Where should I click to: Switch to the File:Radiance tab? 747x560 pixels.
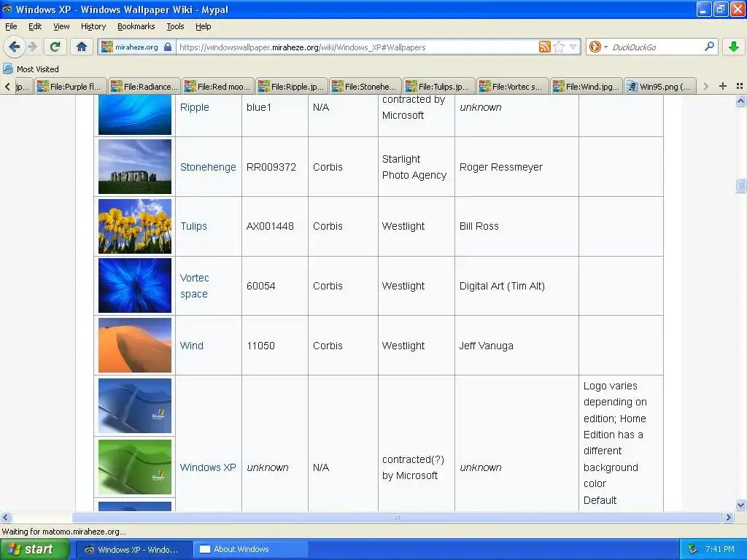point(144,87)
